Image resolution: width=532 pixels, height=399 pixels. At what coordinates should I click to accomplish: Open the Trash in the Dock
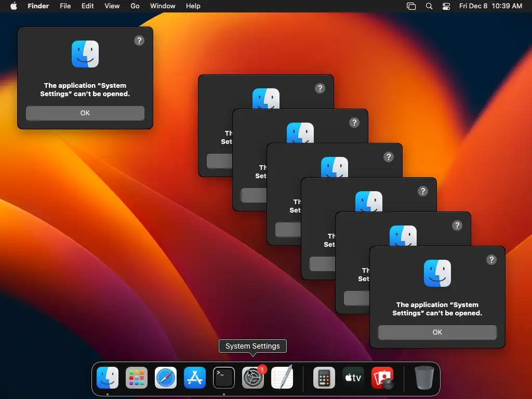pyautogui.click(x=424, y=378)
